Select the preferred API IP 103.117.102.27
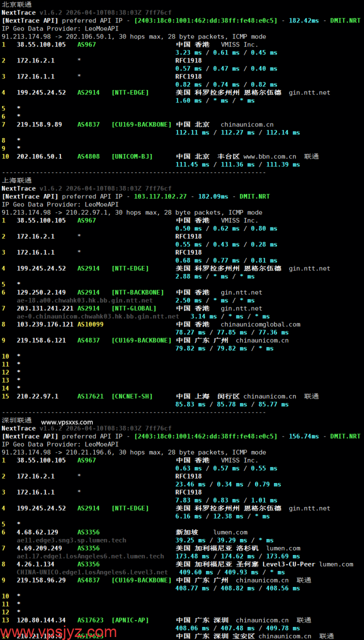364x640 pixels. point(160,196)
